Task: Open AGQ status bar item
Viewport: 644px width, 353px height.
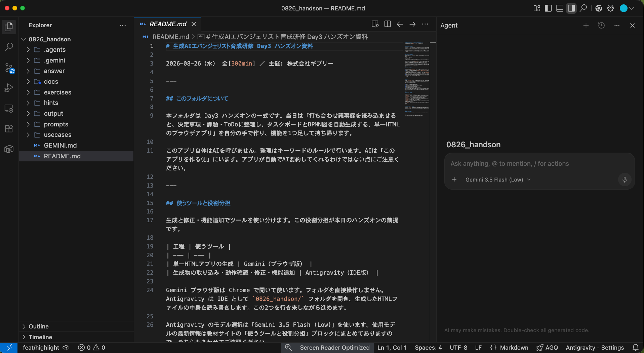Action: 547,348
